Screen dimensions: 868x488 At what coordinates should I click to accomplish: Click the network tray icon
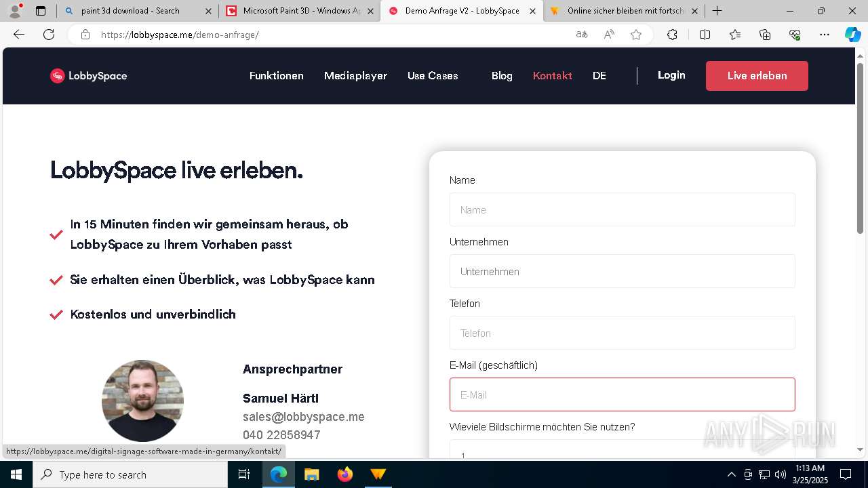click(764, 474)
